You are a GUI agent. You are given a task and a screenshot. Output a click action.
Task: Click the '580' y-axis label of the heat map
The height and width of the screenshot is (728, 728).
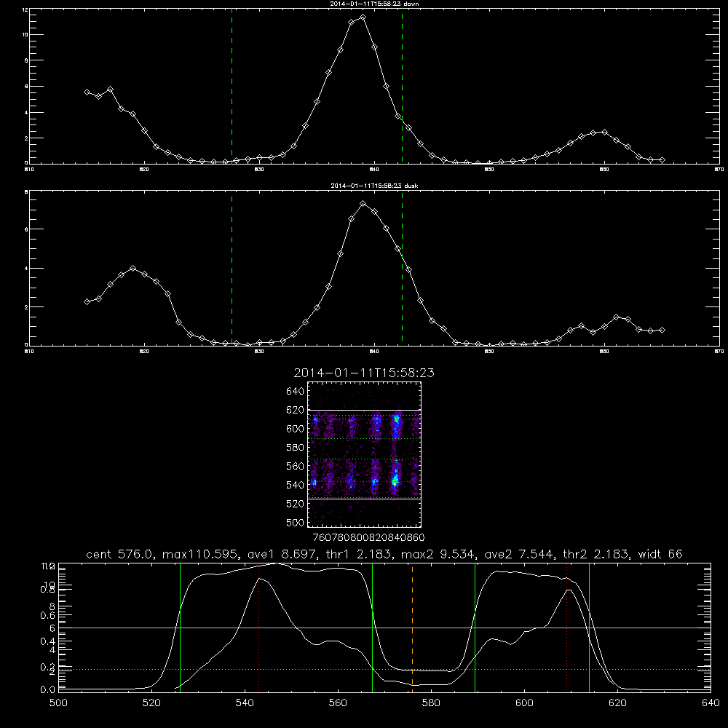pyautogui.click(x=296, y=448)
